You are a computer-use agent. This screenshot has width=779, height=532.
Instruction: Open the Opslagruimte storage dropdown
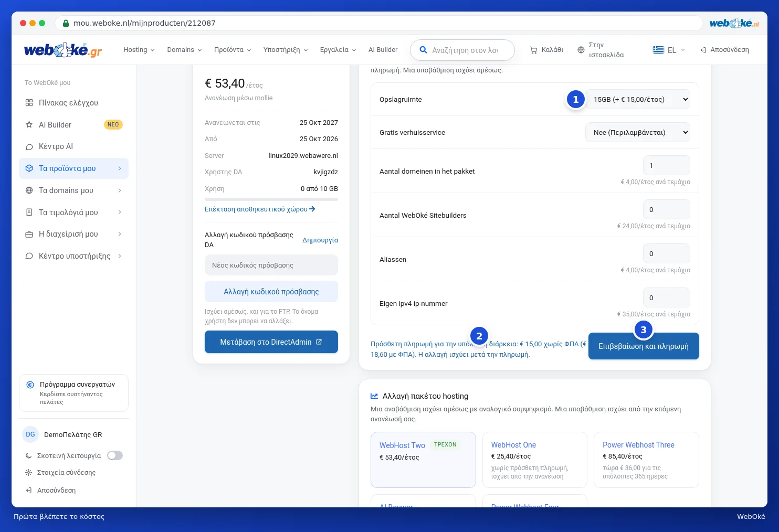pyautogui.click(x=637, y=99)
